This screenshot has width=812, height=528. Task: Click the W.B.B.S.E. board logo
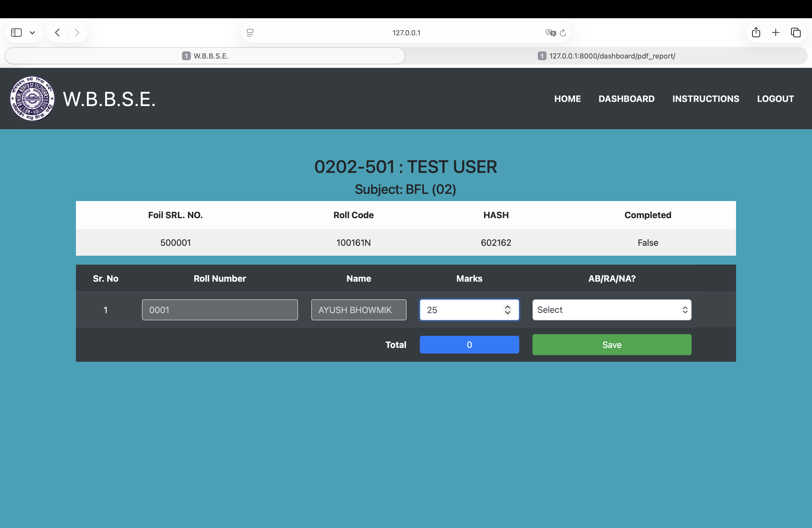click(32, 99)
